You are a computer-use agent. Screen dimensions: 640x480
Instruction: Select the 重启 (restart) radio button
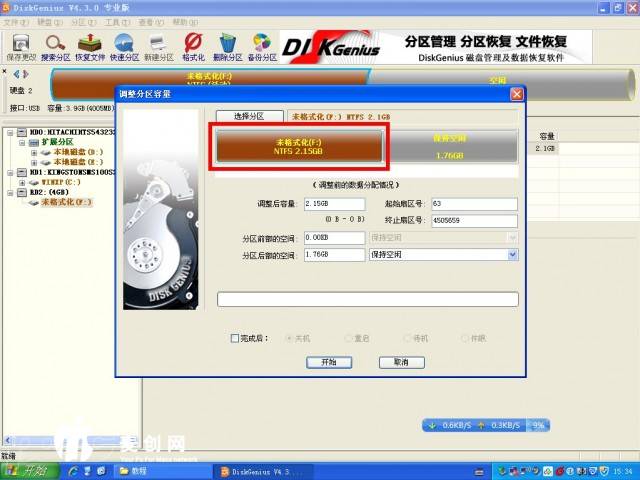click(x=349, y=338)
